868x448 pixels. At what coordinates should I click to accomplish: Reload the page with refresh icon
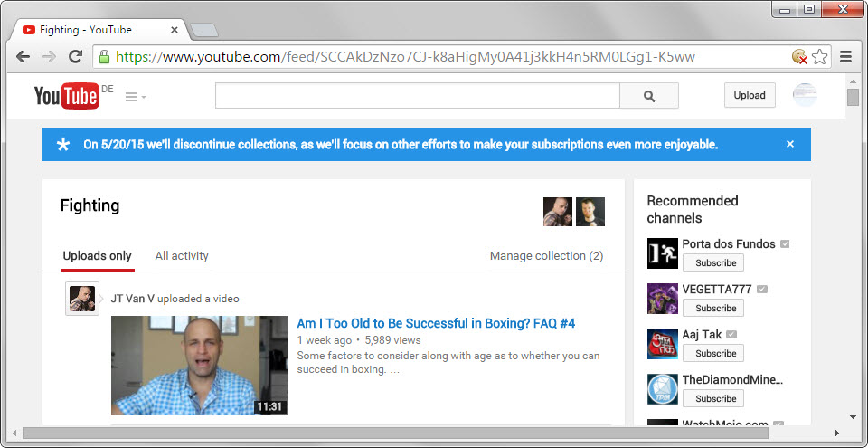pos(75,56)
